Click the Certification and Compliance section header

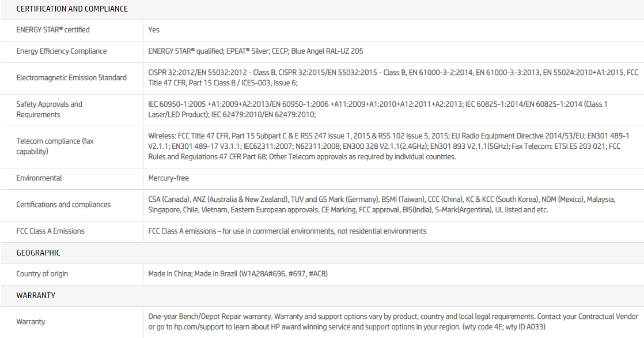click(x=72, y=9)
